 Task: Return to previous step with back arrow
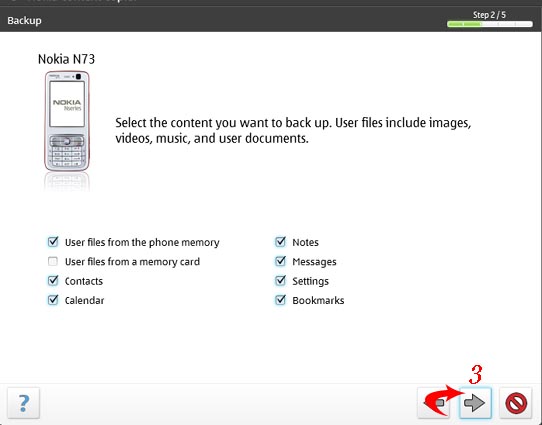pyautogui.click(x=434, y=403)
